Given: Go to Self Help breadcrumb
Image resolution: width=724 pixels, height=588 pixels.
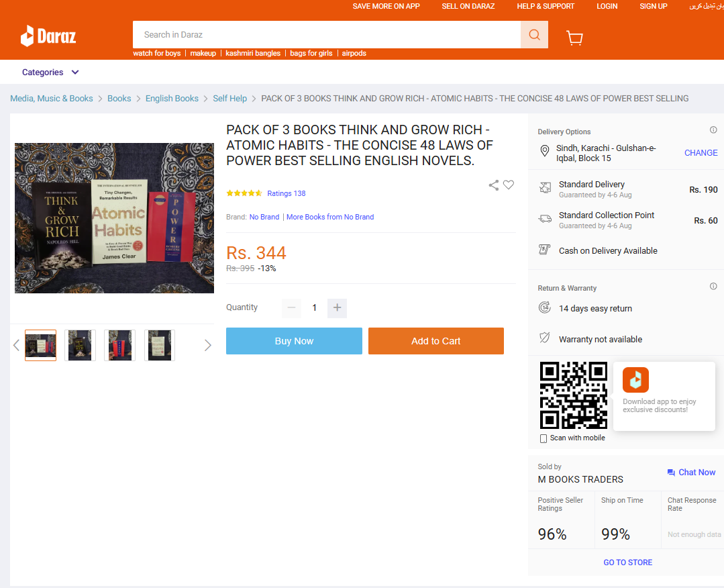Looking at the screenshot, I should [230, 99].
